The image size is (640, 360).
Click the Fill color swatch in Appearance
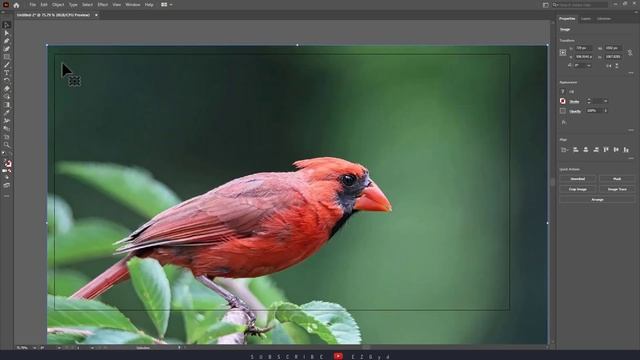coord(563,91)
